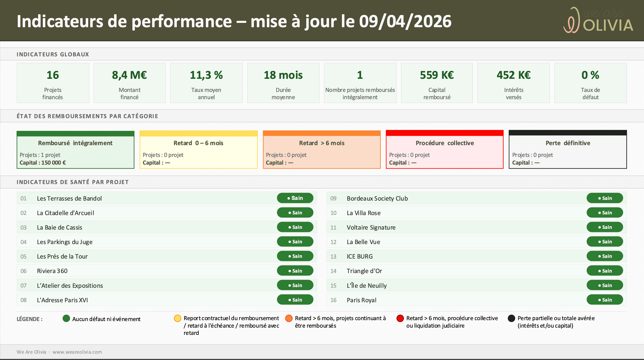This screenshot has height=360, width=644.
Task: Click the 'Taux de défaut' KPI card
Action: coord(590,83)
